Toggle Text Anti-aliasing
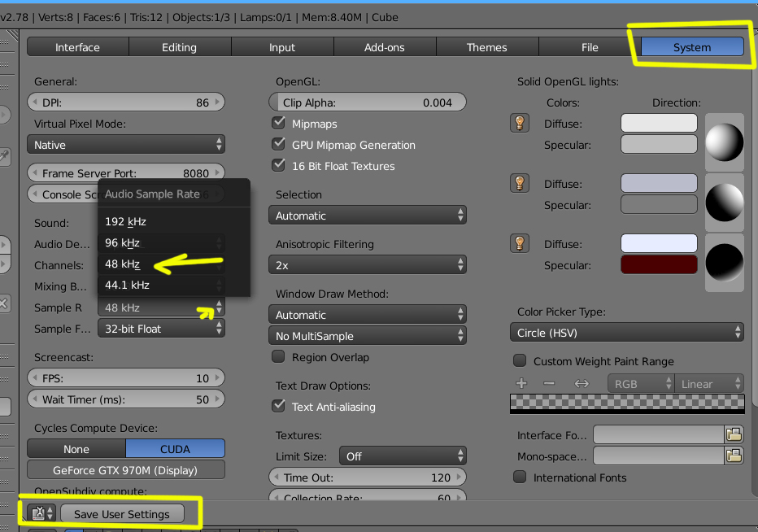Screen dimensions: 758x532 click(278, 406)
